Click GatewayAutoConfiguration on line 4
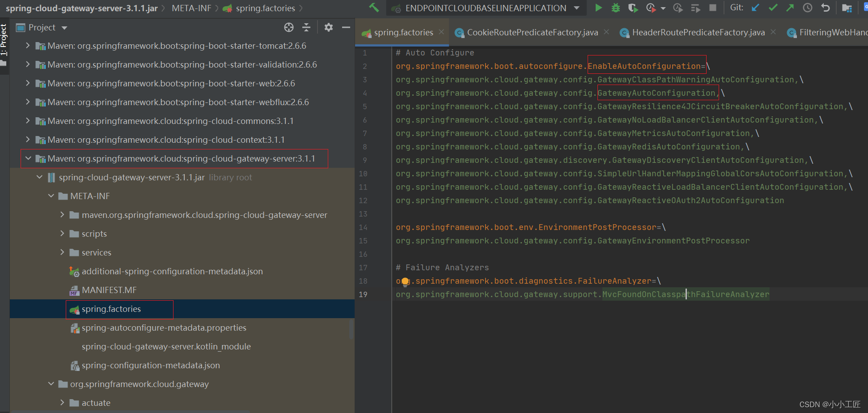868x413 pixels. pos(656,93)
